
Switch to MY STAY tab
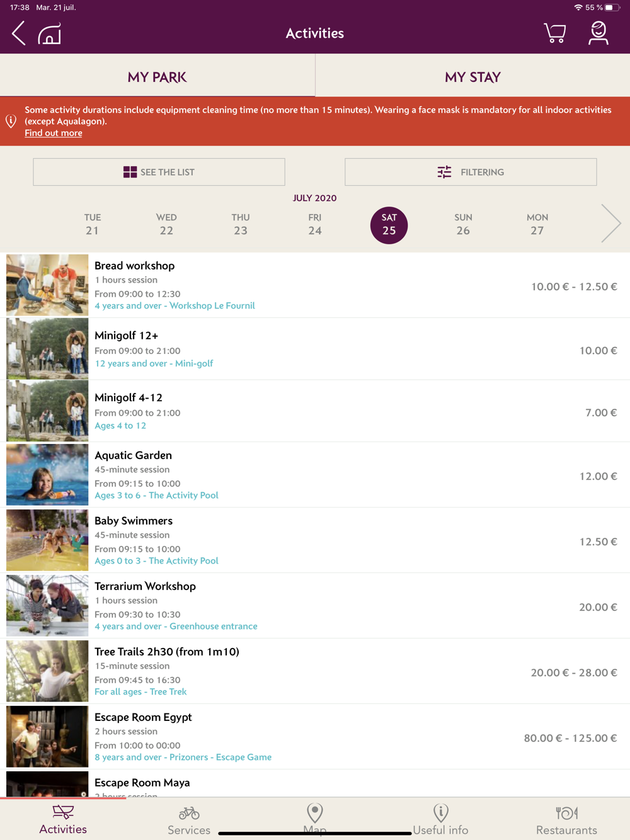[x=472, y=77]
